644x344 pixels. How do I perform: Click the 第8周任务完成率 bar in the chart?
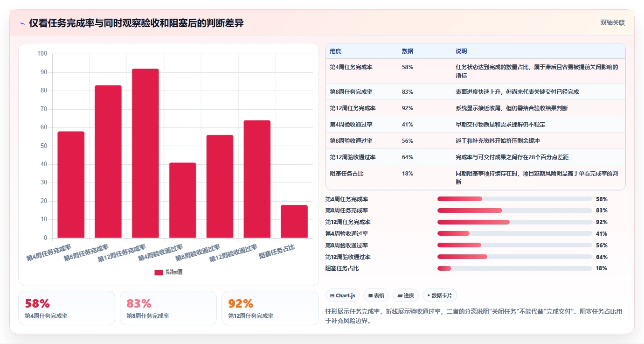point(108,161)
